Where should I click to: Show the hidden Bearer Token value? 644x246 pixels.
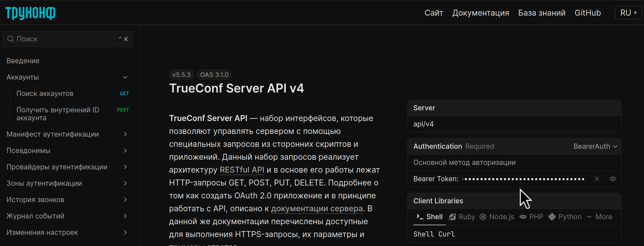pos(613,179)
